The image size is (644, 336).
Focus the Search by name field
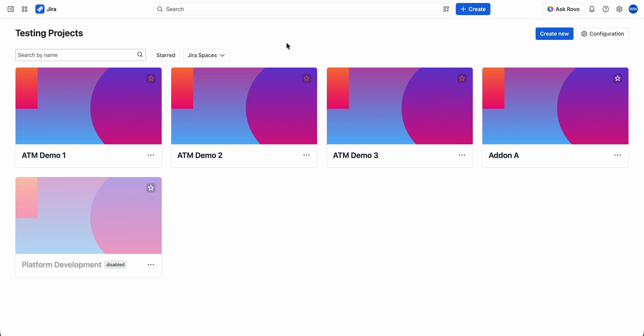80,55
